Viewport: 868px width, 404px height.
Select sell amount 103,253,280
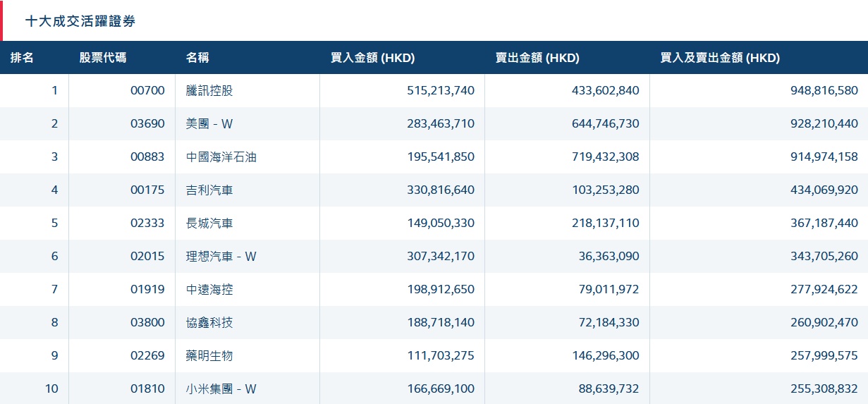606,190
